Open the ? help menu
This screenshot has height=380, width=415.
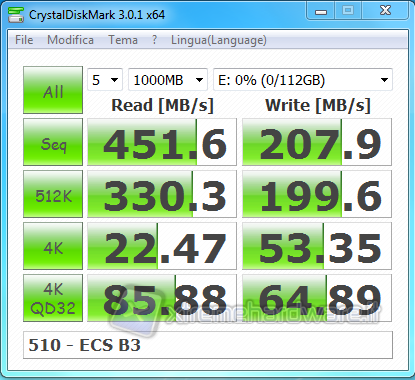click(x=154, y=40)
